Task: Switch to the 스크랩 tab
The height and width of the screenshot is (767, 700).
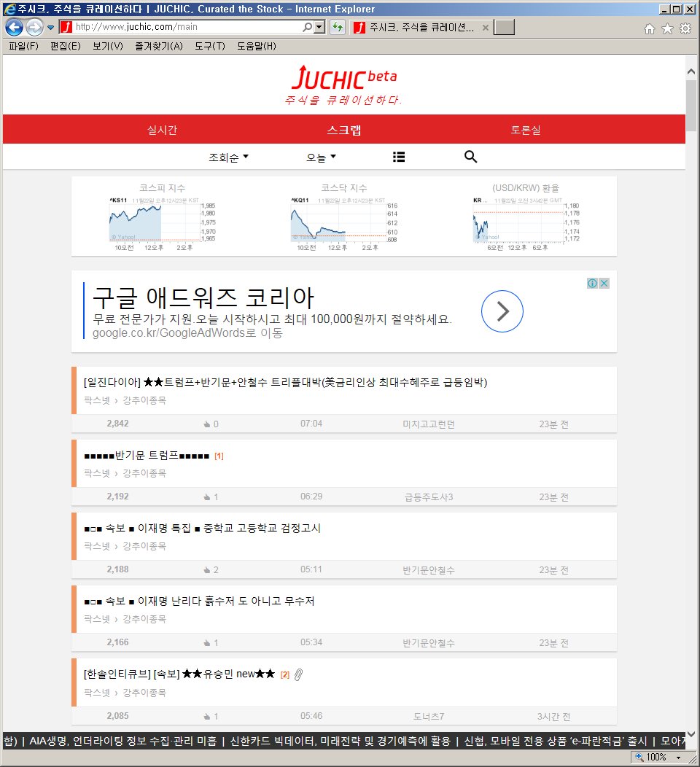Action: (344, 130)
